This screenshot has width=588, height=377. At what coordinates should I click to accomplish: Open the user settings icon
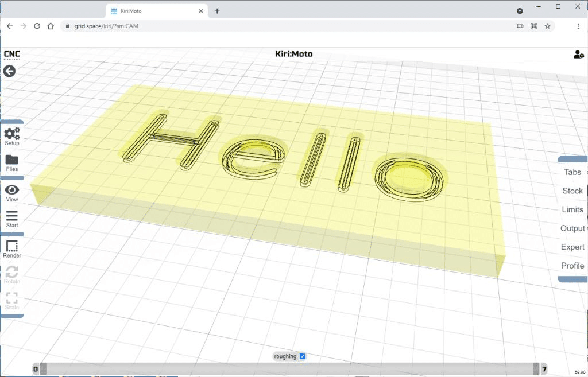578,55
